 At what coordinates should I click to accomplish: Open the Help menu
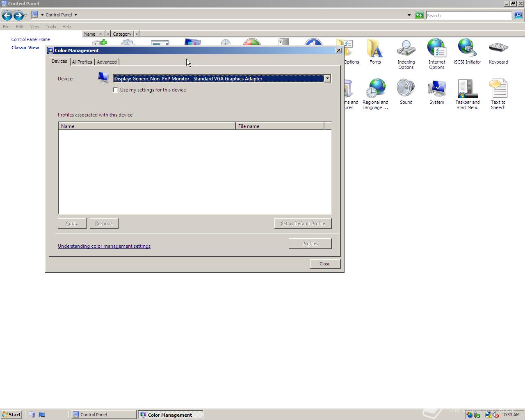point(67,27)
